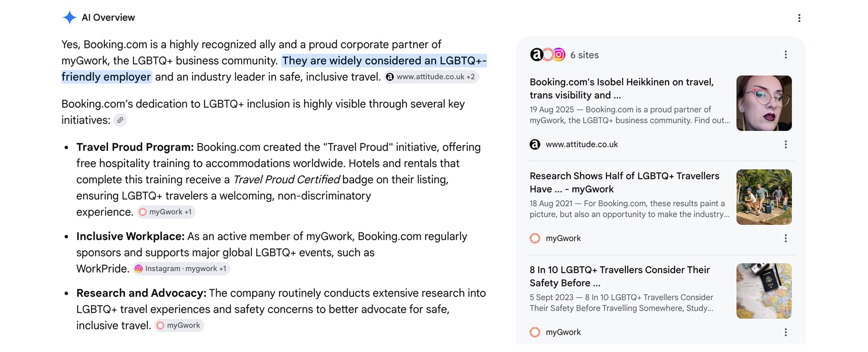Screen dimensions: 868x352
Task: Click the AI Overview sparkle icon
Action: (69, 17)
